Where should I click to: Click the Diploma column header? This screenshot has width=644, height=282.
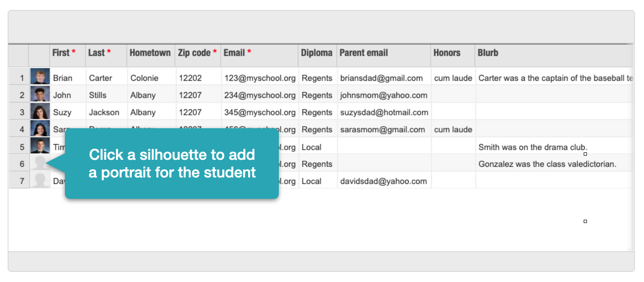click(316, 53)
